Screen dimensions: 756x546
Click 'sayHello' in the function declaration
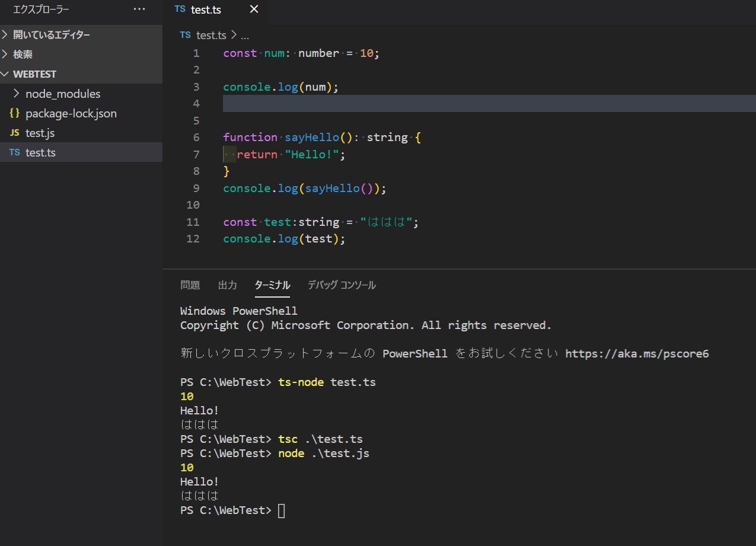pos(311,138)
